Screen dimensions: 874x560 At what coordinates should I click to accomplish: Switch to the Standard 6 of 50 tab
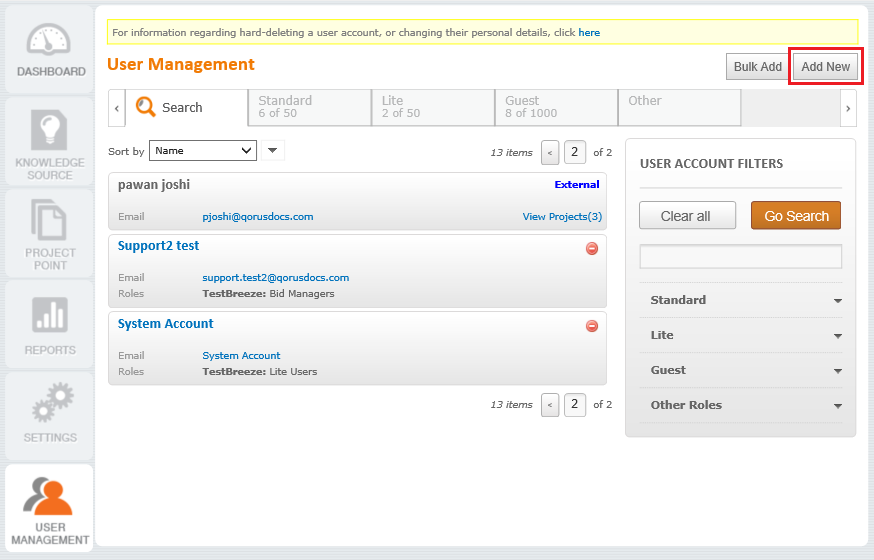point(309,107)
